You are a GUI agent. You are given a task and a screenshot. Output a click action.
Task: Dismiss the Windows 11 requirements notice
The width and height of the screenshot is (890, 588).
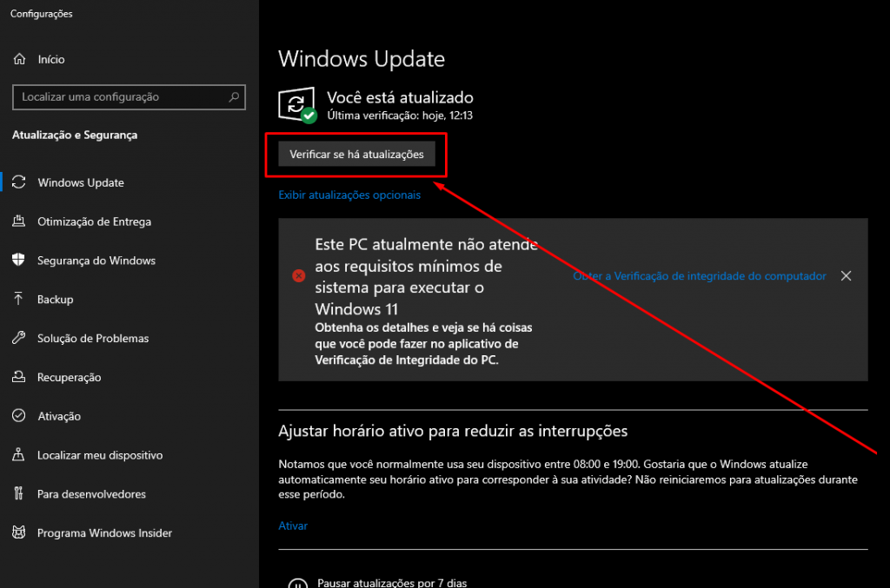tap(846, 275)
